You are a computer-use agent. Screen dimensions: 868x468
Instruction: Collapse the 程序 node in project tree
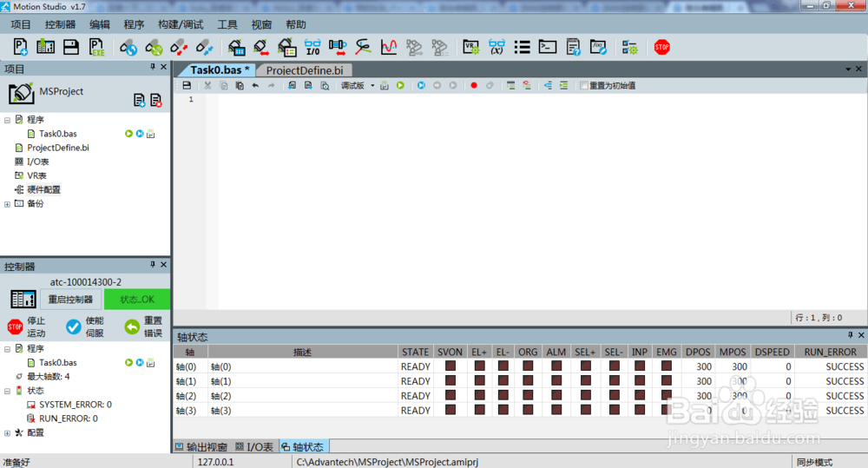7,120
